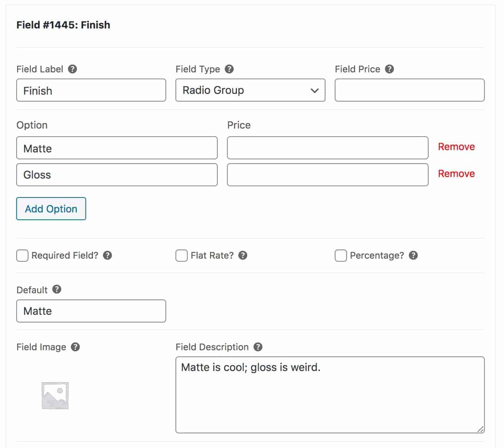Click the Gloss option name input
Screen dimensions: 504x448
117,175
